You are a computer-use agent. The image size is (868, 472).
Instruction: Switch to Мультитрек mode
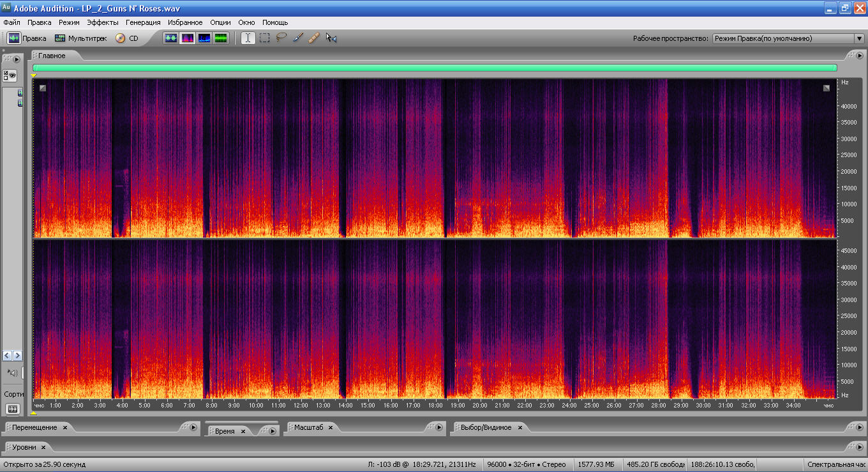(81, 38)
